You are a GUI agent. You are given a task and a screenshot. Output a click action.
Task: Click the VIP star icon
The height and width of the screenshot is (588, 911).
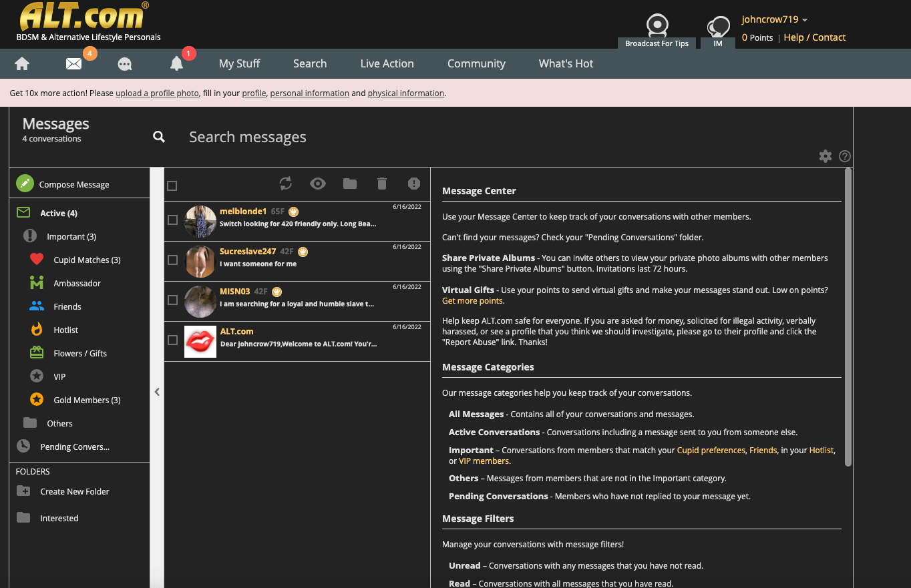(x=37, y=376)
